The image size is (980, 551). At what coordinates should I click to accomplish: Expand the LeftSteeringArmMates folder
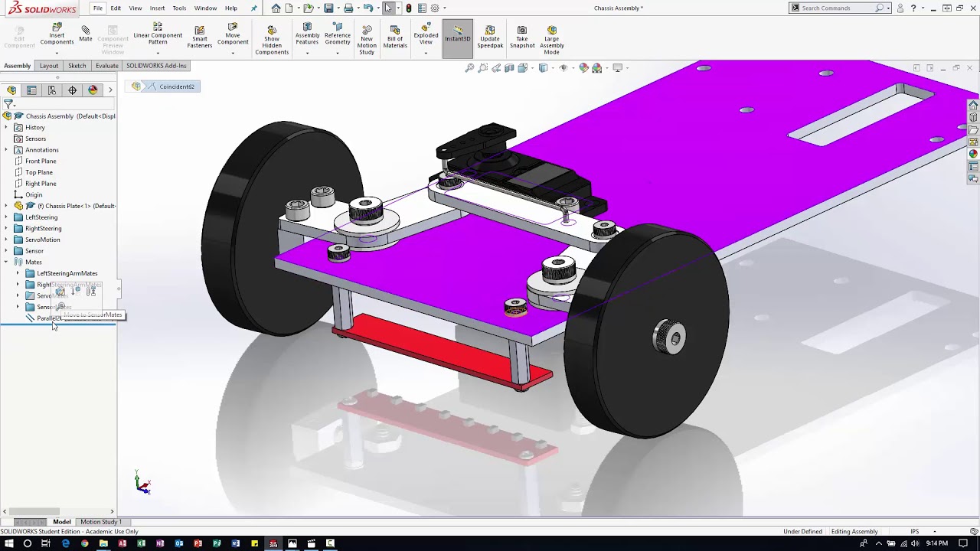pyautogui.click(x=18, y=273)
